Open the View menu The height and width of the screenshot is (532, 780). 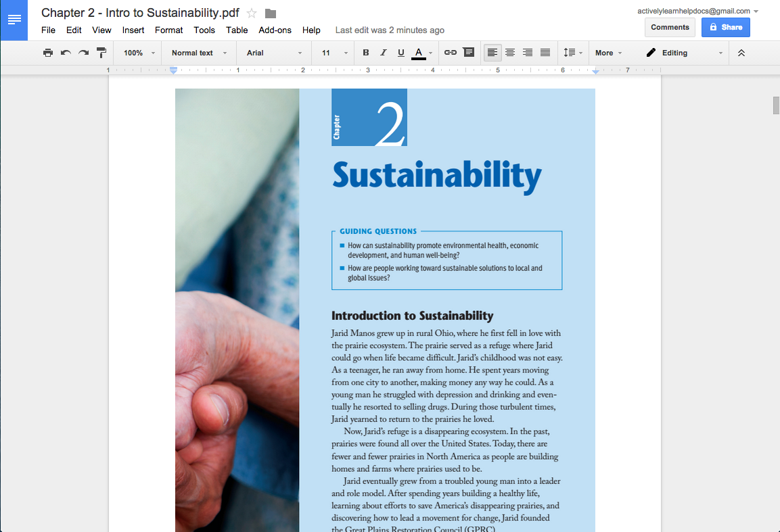click(x=101, y=30)
